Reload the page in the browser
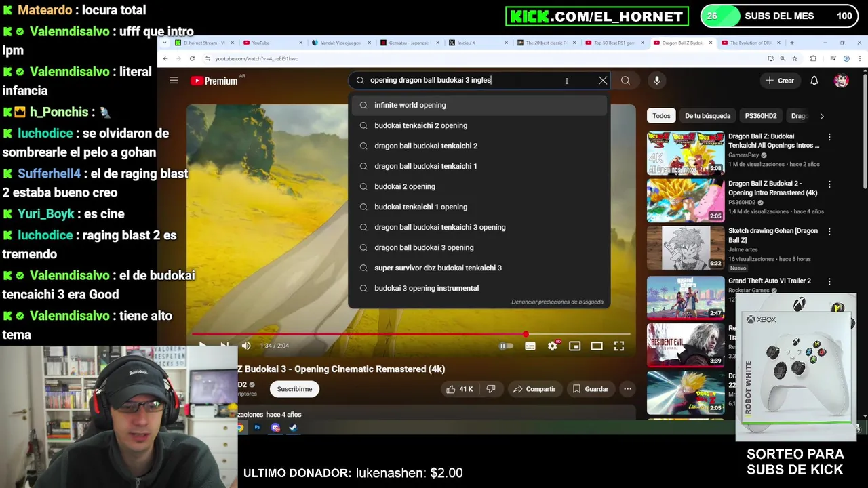 click(x=192, y=58)
